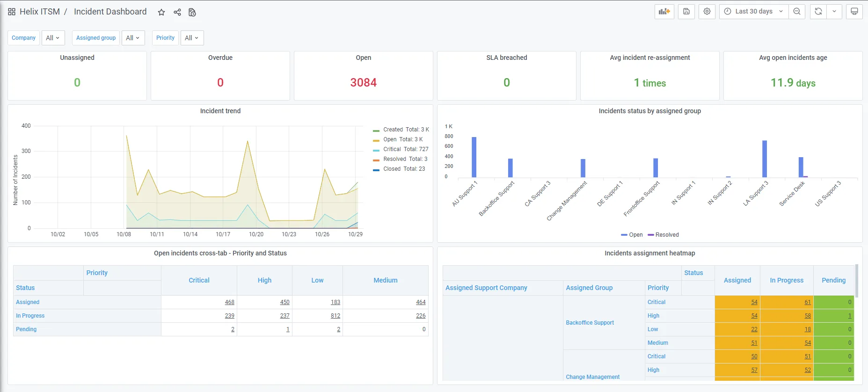Open Incidents status by assigned group title

point(650,111)
